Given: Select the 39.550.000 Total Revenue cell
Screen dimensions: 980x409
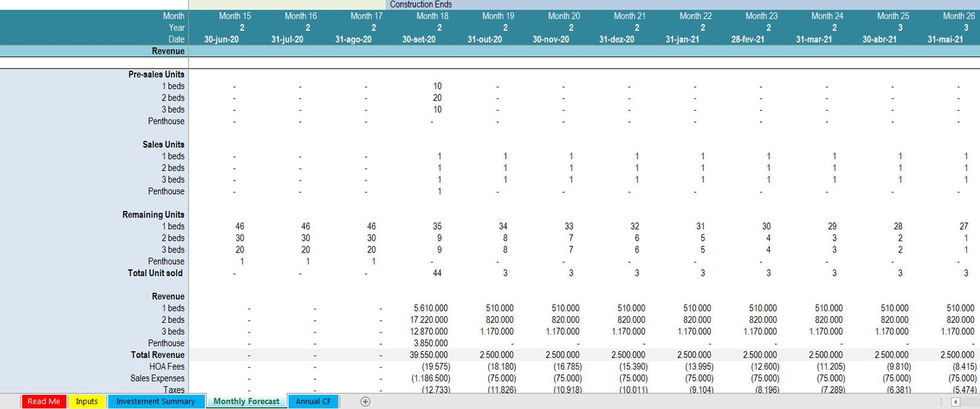Looking at the screenshot, I should click(430, 355).
